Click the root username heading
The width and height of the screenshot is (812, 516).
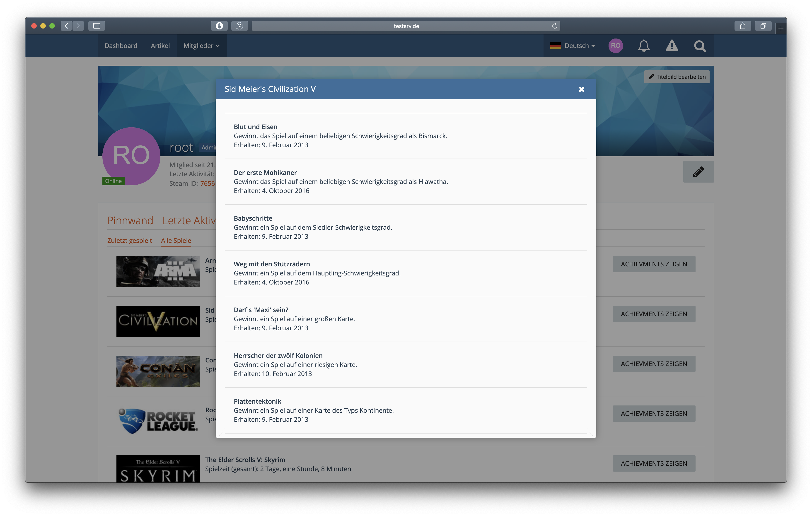[x=181, y=148]
